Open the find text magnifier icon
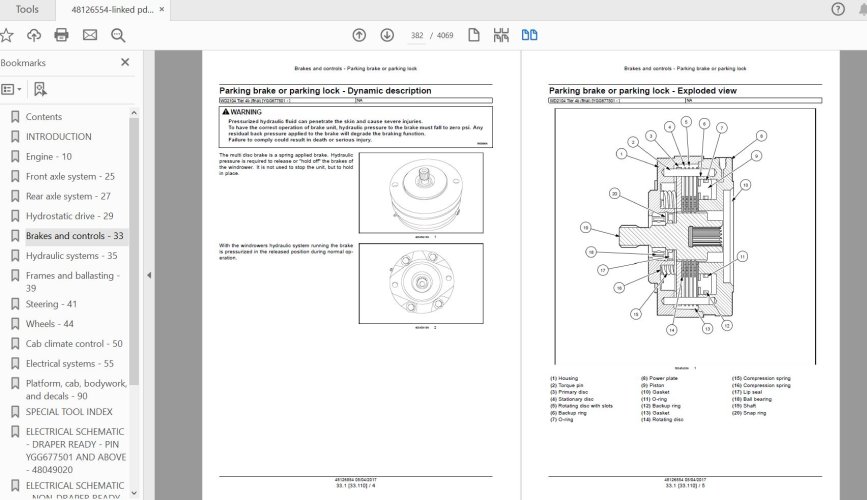The height and width of the screenshot is (500, 867). [x=118, y=35]
